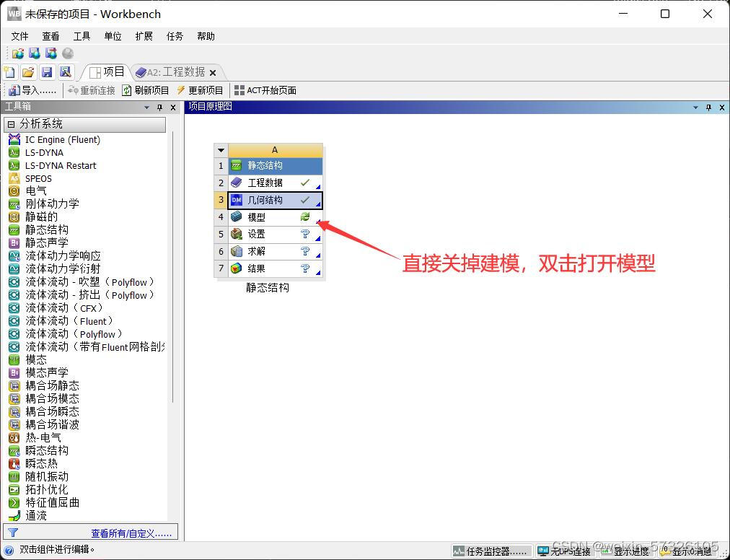Click the Open project folder icon
The width and height of the screenshot is (730, 560).
click(x=28, y=71)
